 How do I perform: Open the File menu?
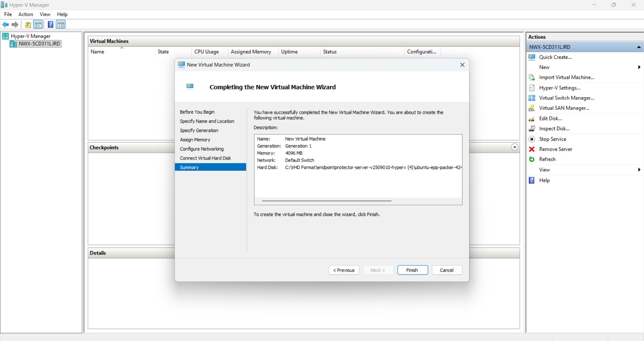click(x=8, y=14)
